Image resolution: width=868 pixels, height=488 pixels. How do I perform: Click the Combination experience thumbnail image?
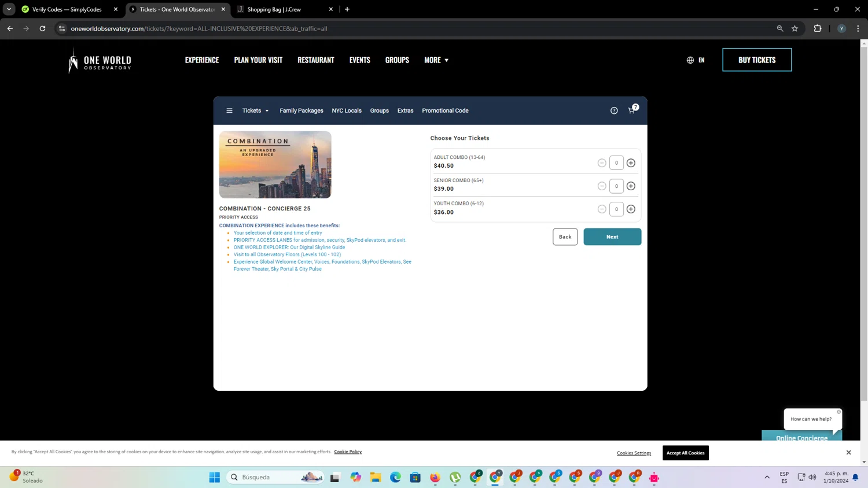275,165
